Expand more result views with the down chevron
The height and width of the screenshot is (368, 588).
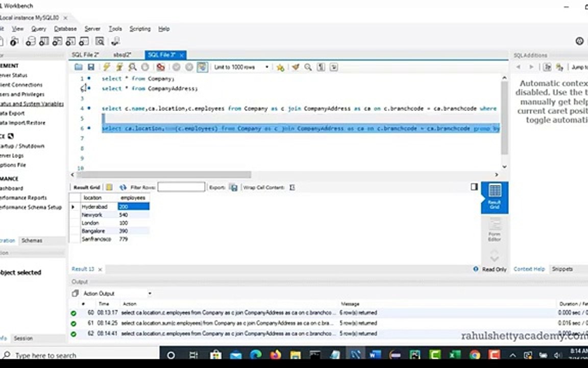(x=494, y=259)
